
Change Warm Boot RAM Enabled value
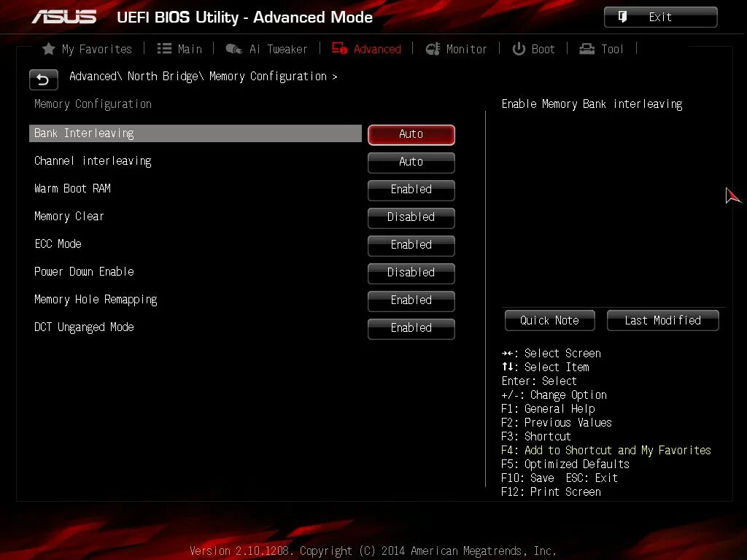coord(411,190)
